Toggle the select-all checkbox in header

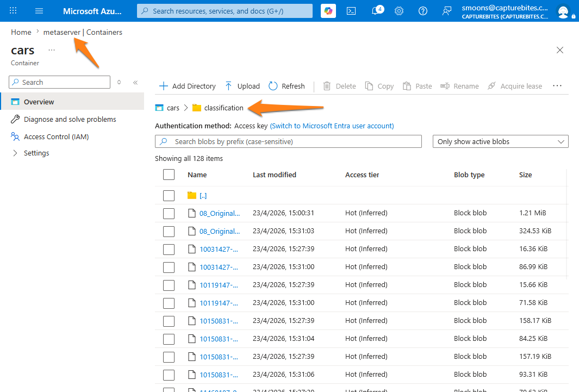coord(169,175)
